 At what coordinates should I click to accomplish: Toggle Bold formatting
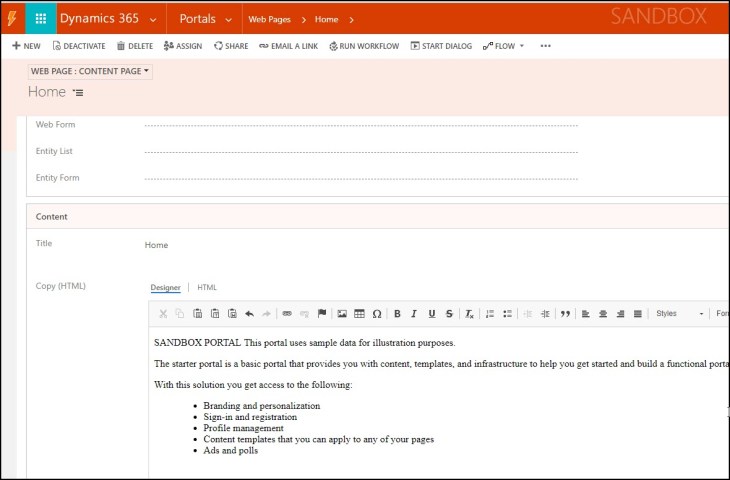coord(397,314)
